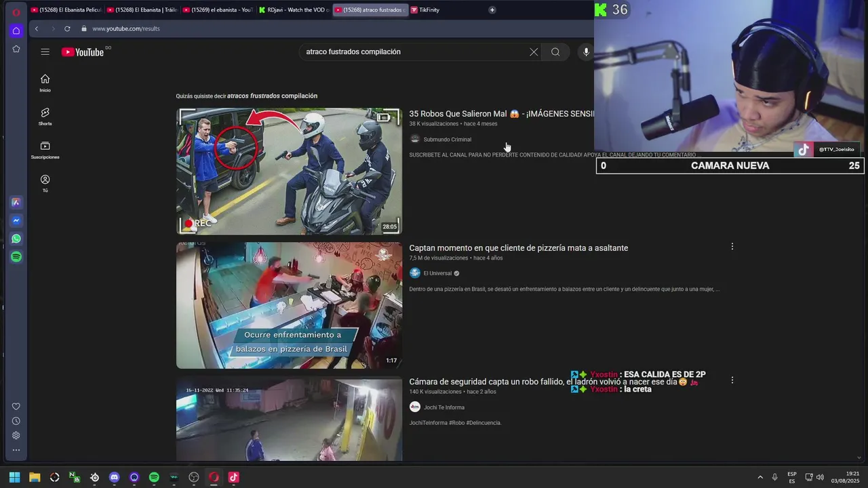
Task: Open File Explorer from the taskbar
Action: pyautogui.click(x=35, y=477)
